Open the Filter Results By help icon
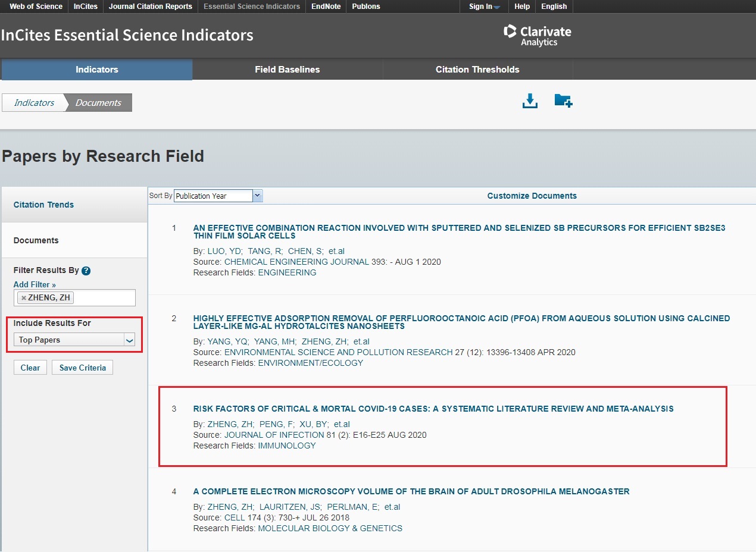Screen dimensions: 756x552 pos(86,271)
